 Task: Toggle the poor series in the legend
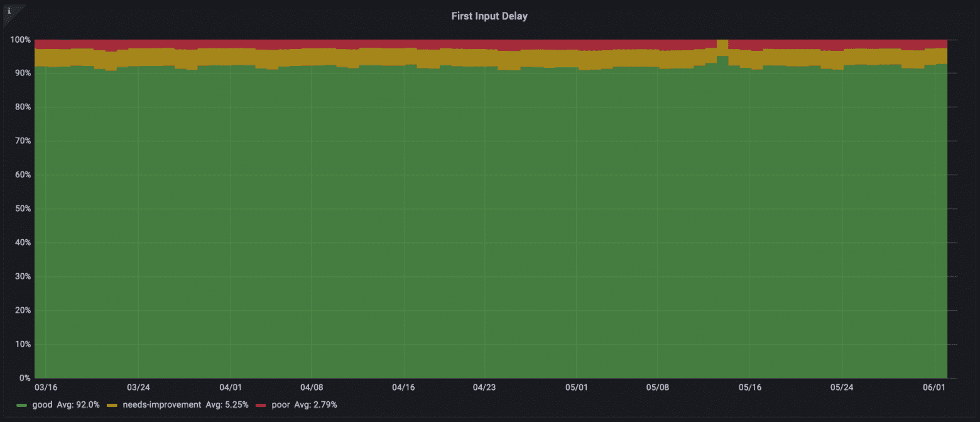tap(281, 405)
